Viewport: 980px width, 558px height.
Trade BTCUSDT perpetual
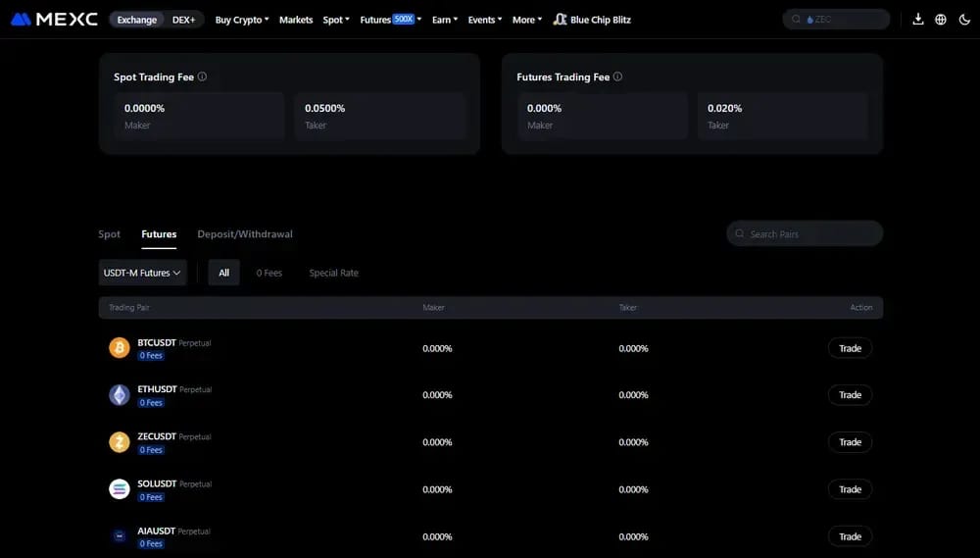(850, 348)
